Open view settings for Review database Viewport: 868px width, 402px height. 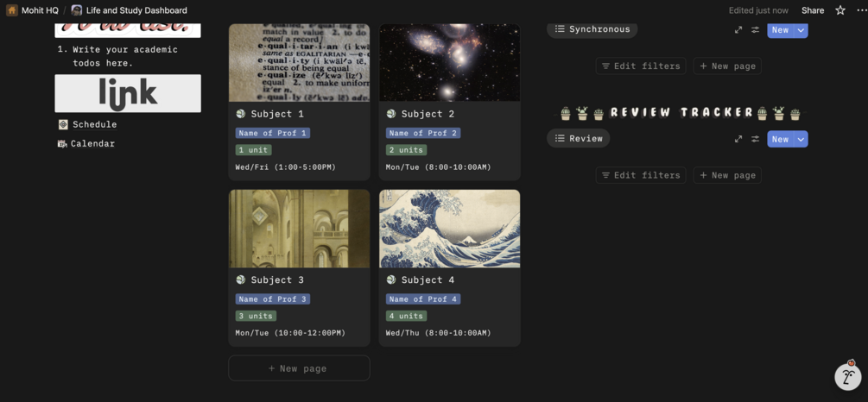pos(755,140)
